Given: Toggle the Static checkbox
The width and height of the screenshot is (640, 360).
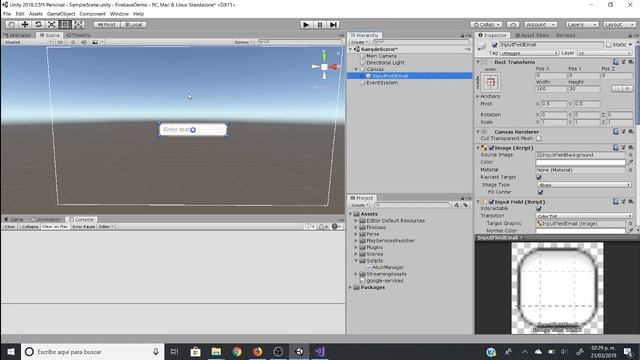Looking at the screenshot, I should pos(609,45).
